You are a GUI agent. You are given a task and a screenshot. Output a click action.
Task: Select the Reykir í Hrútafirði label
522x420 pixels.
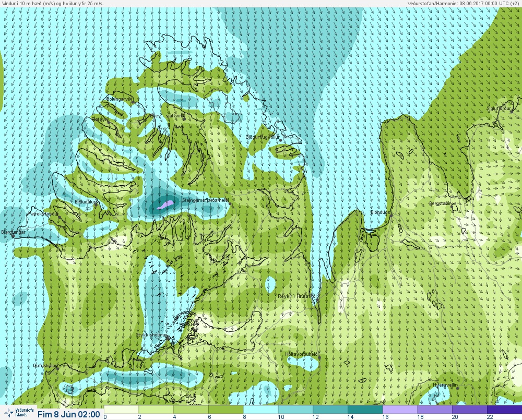pyautogui.click(x=297, y=296)
